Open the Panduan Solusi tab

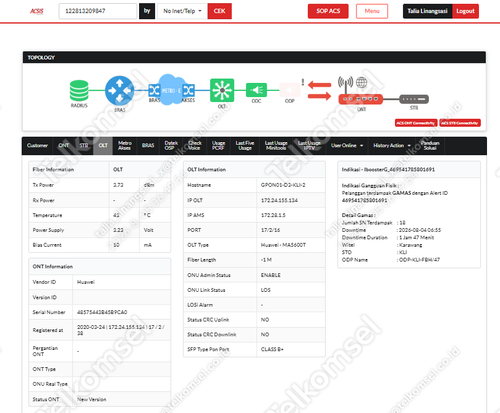tap(430, 146)
